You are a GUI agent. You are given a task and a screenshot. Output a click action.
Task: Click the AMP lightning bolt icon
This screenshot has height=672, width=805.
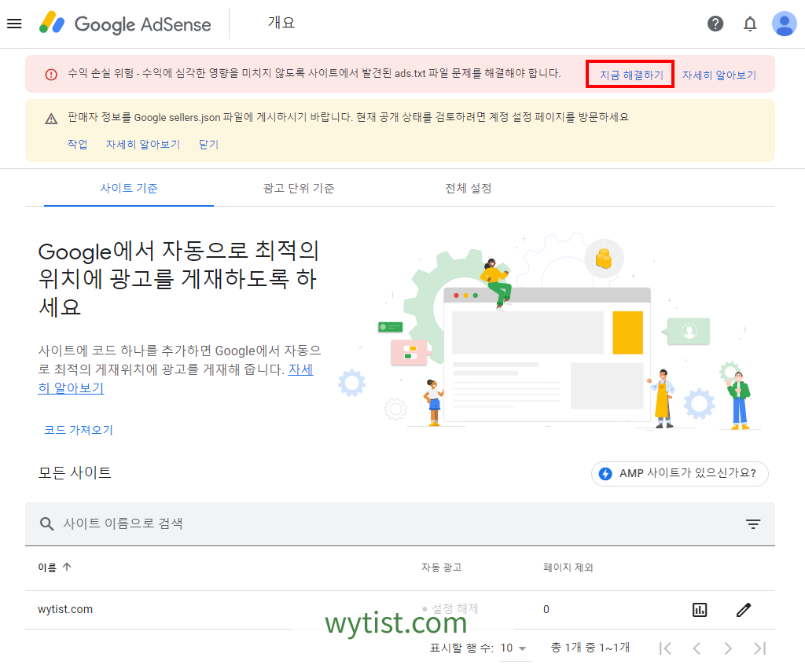coord(606,473)
